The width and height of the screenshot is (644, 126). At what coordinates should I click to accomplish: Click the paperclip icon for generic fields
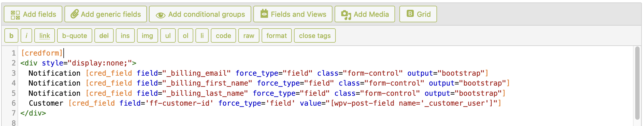(x=74, y=14)
